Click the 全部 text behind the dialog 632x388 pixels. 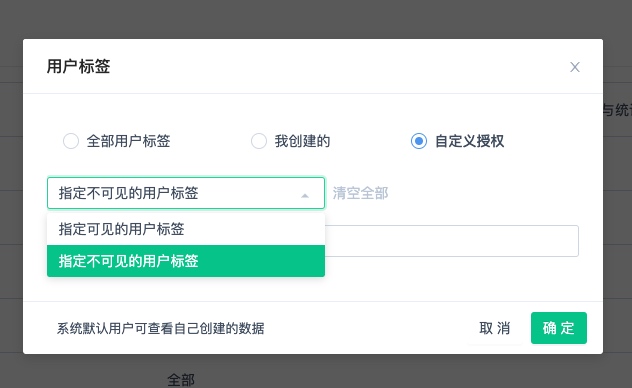181,380
